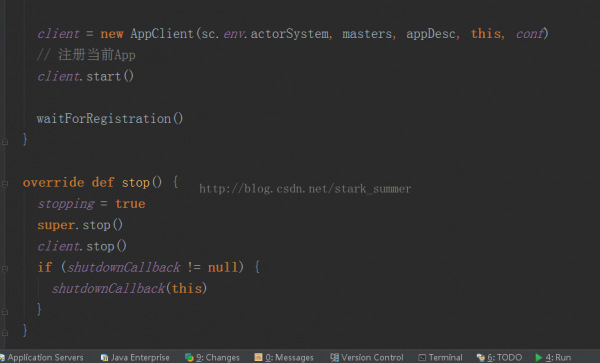600x363 pixels.
Task: Open the Terminal tool window
Action: click(x=440, y=357)
